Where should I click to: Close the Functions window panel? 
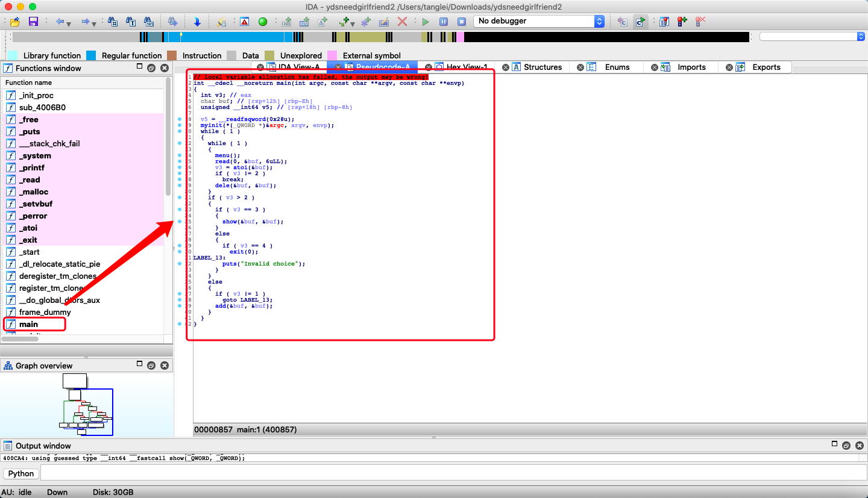[x=164, y=68]
